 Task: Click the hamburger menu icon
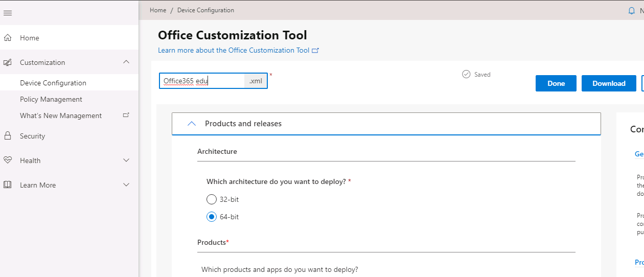coord(8,13)
